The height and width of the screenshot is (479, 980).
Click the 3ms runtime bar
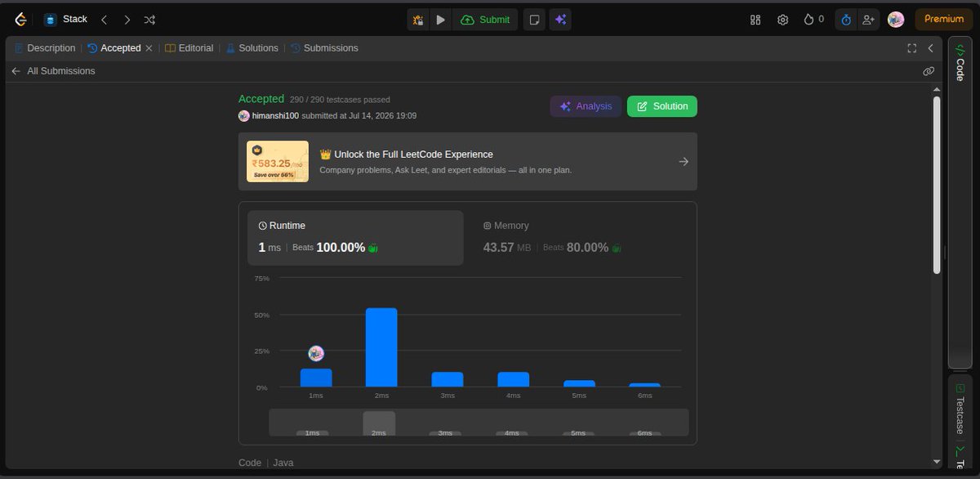(448, 379)
